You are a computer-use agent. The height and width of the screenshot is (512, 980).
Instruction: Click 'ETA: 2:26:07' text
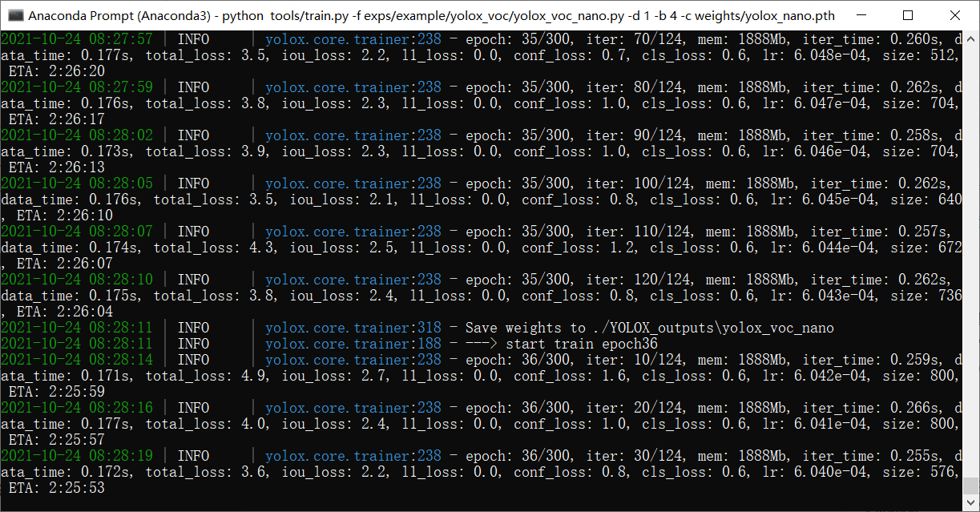click(x=65, y=264)
